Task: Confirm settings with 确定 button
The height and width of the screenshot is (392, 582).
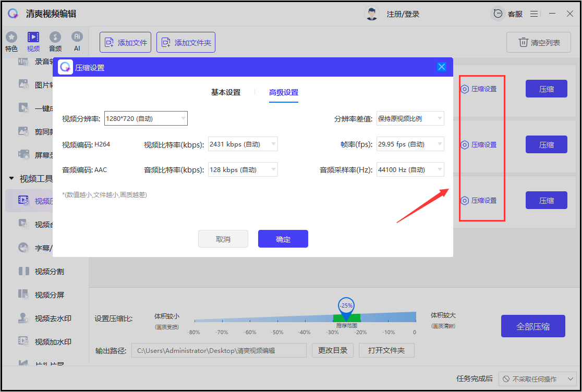Action: tap(283, 239)
